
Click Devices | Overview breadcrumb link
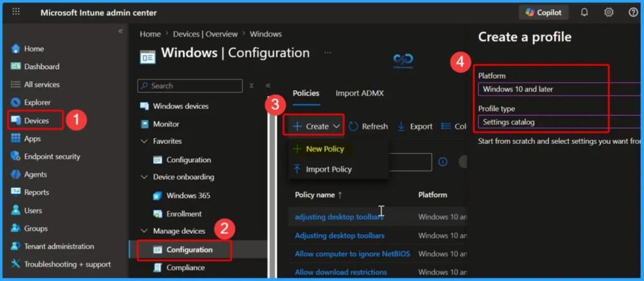coord(206,34)
